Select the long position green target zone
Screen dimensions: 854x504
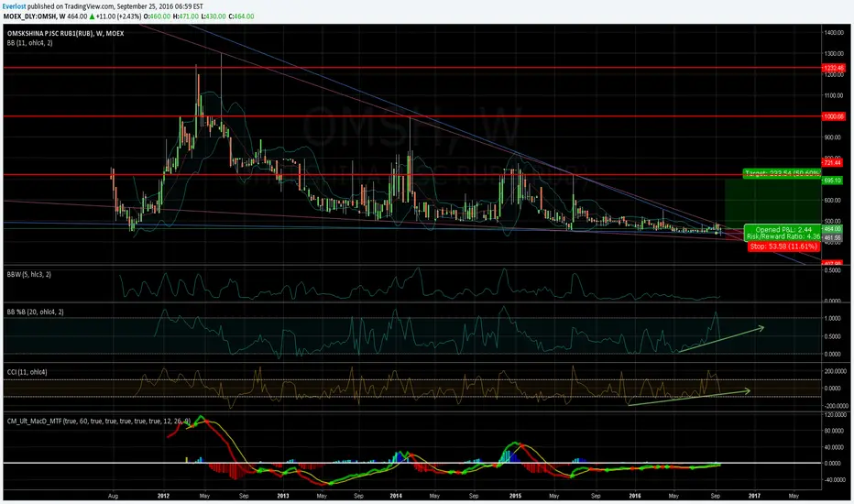[x=772, y=204]
